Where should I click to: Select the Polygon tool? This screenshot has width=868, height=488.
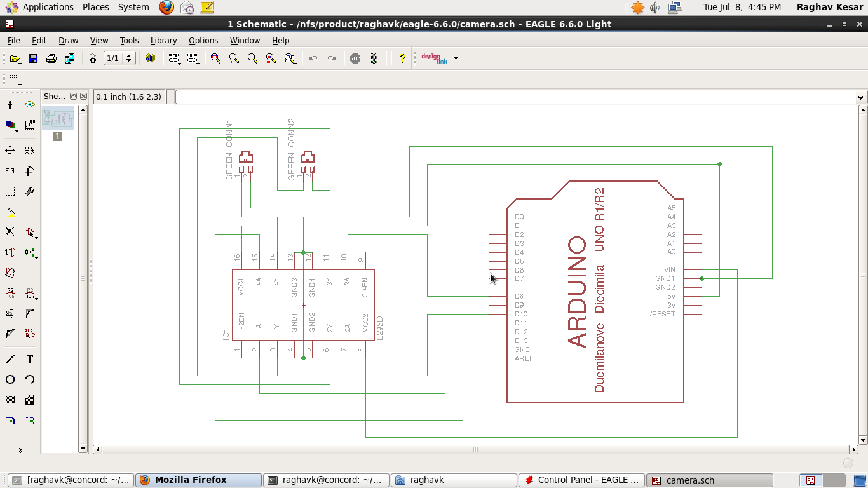[30, 400]
